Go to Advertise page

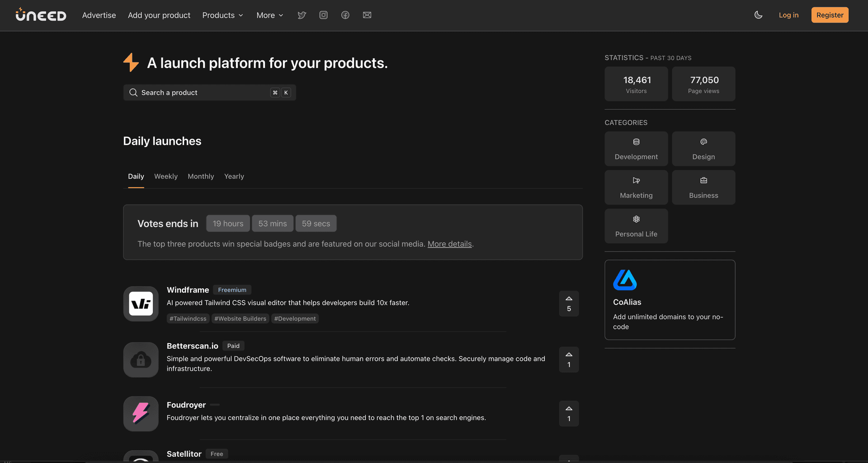[99, 15]
